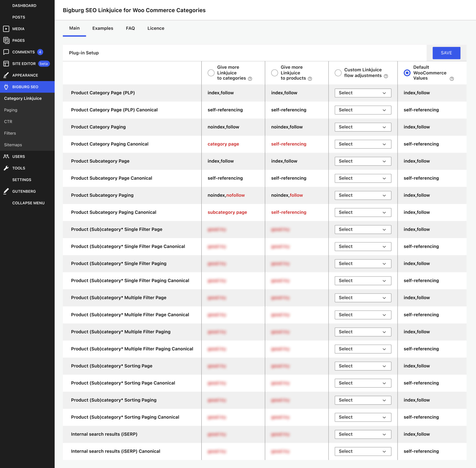Open Select dropdown for Product Subcategory Paging
Image resolution: width=476 pixels, height=468 pixels.
coord(363,195)
